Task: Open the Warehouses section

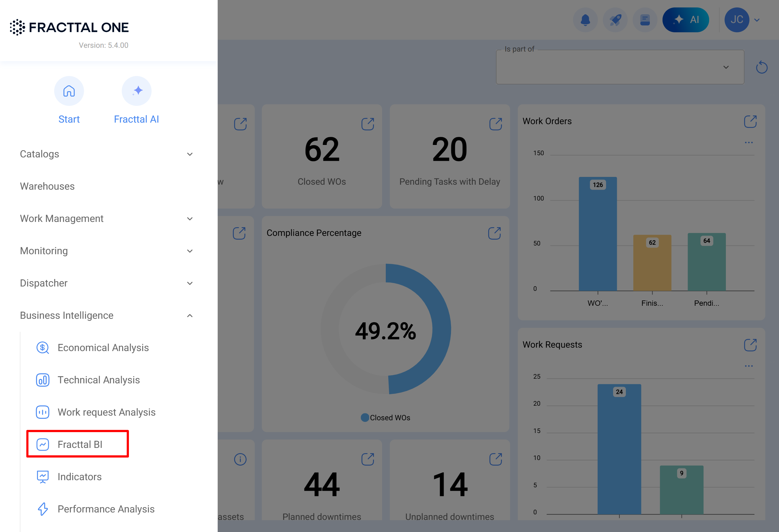Action: coord(47,186)
